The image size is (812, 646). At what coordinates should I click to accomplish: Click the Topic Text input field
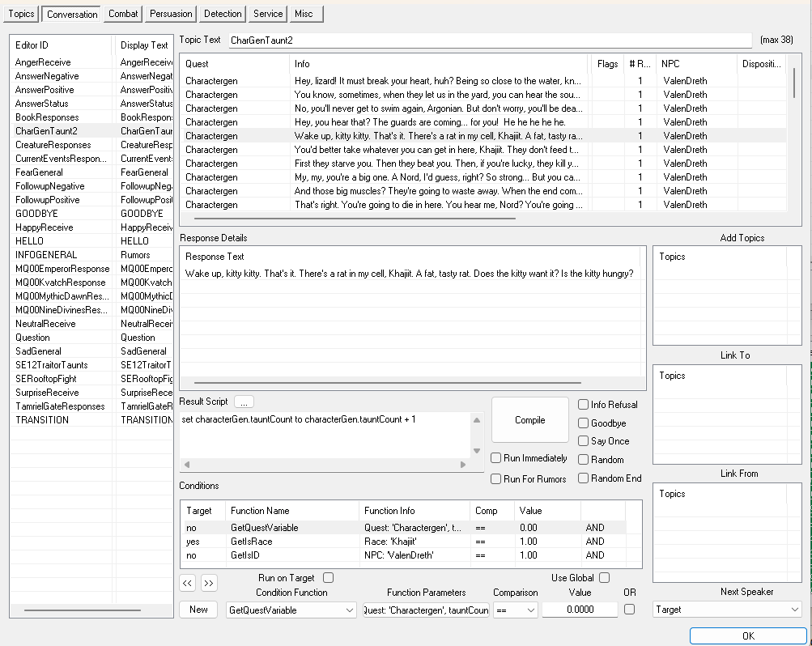(490, 40)
